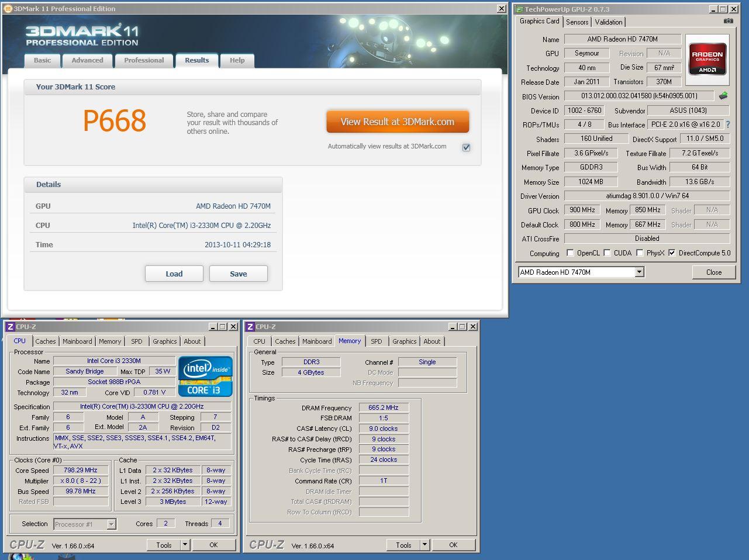
Task: Click the GPU-Z screenshot camera icon
Action: tap(728, 21)
